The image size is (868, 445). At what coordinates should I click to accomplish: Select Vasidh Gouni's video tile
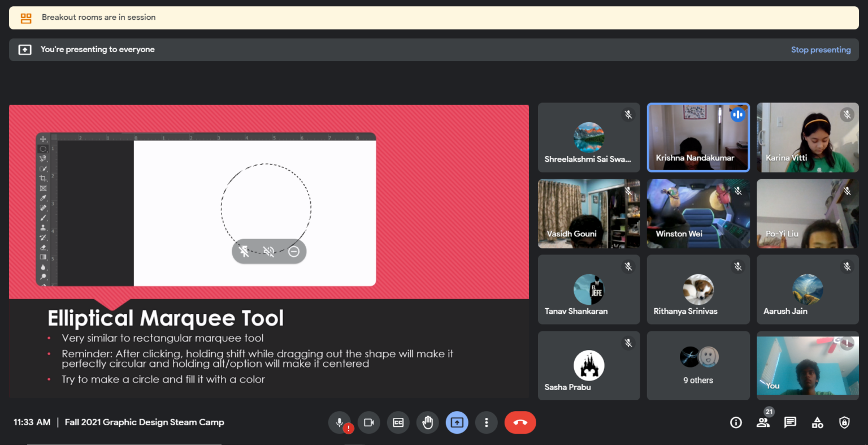coord(589,214)
